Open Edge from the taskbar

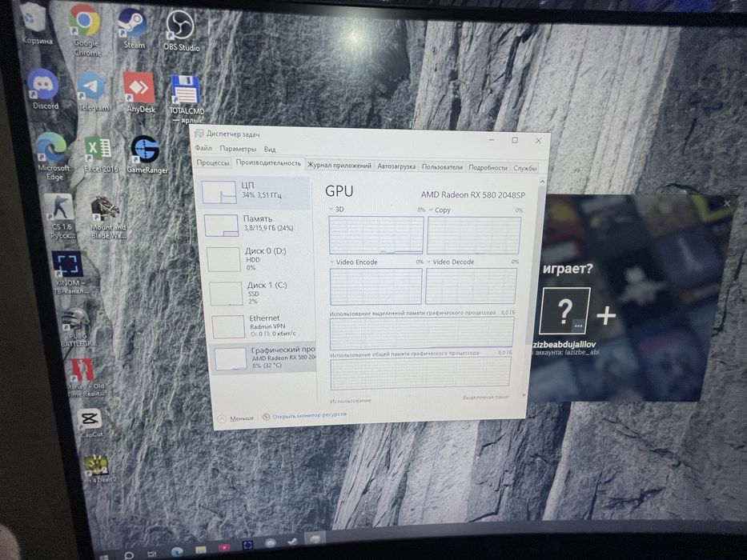click(x=177, y=551)
